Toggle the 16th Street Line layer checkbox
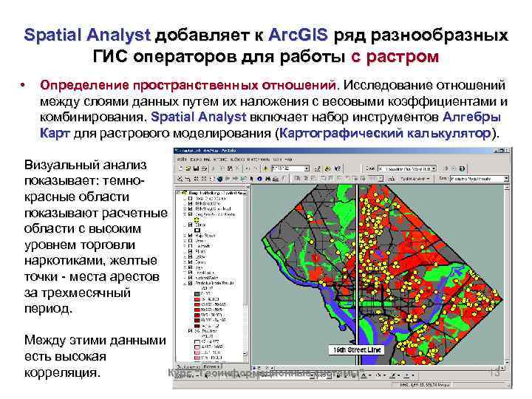 pos(190,204)
